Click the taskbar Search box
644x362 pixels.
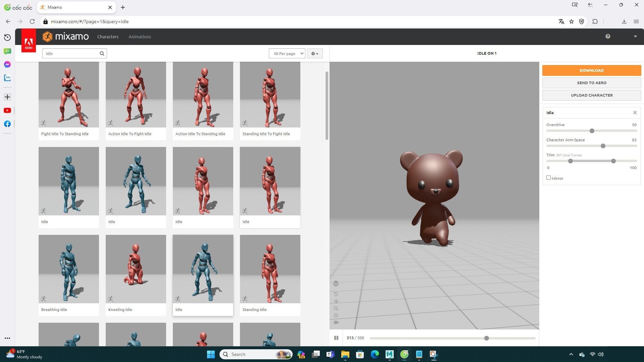tap(256, 354)
